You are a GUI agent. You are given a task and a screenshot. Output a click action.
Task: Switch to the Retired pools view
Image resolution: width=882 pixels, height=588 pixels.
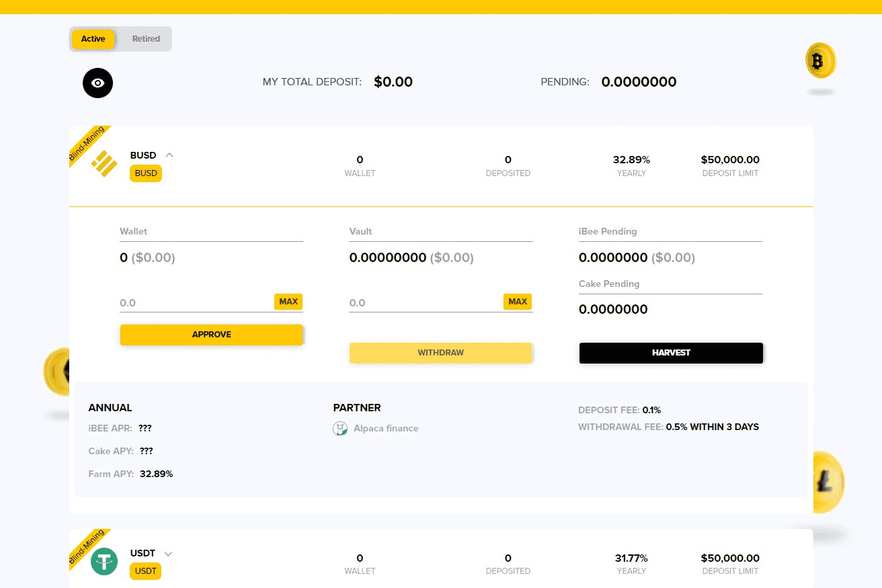(146, 38)
